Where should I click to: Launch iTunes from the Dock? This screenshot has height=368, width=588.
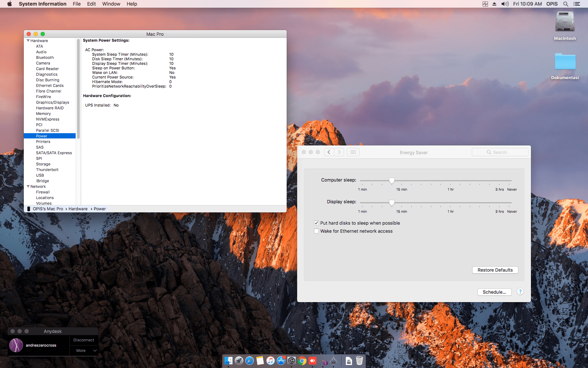point(271,361)
